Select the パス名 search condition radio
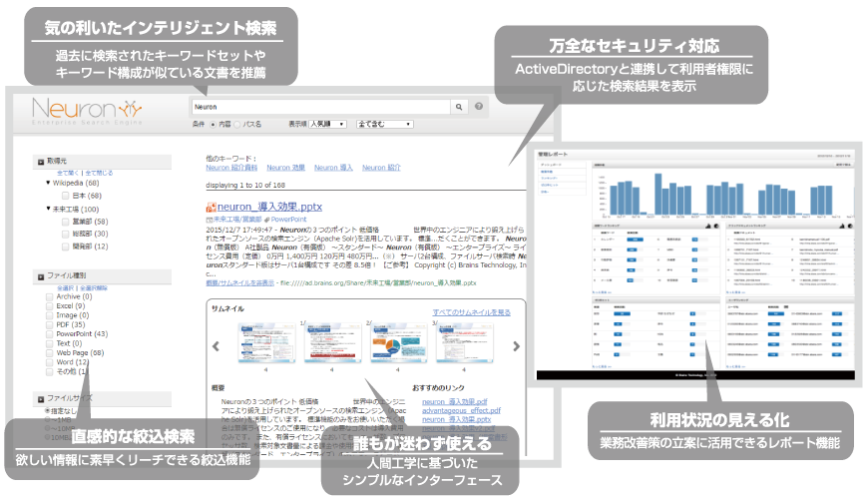This screenshot has height=499, width=868. pos(236,125)
